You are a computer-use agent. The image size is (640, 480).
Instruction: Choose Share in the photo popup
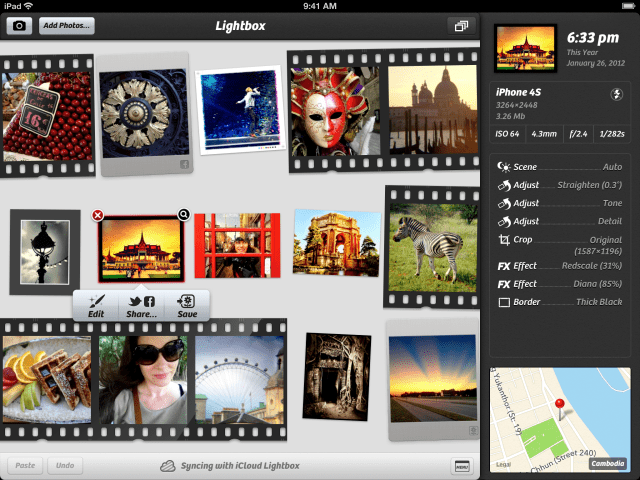(141, 306)
